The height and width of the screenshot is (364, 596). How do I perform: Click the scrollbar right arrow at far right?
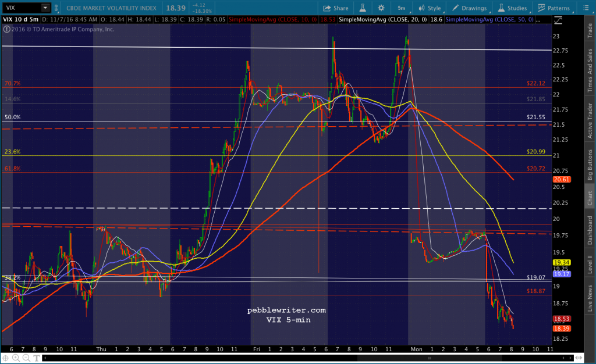pyautogui.click(x=570, y=358)
